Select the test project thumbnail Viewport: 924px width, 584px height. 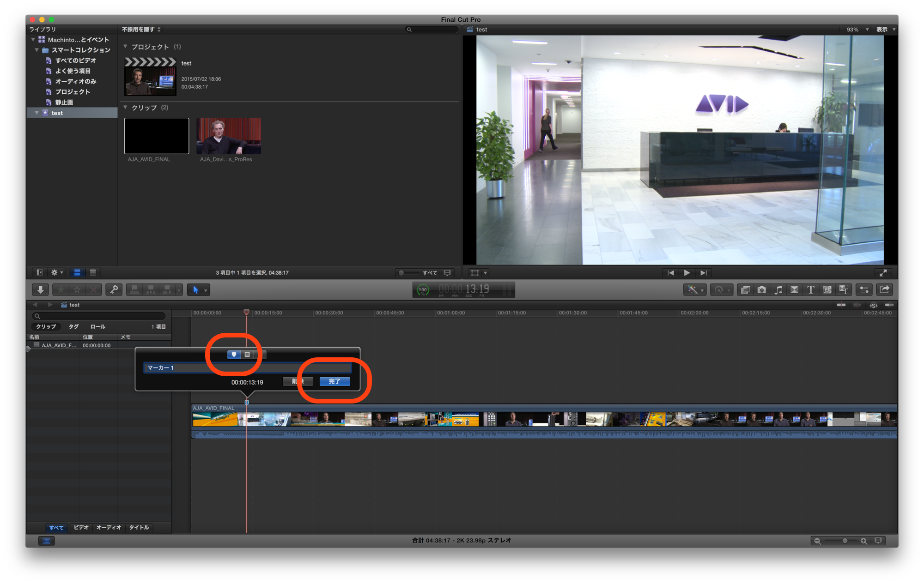coord(150,77)
